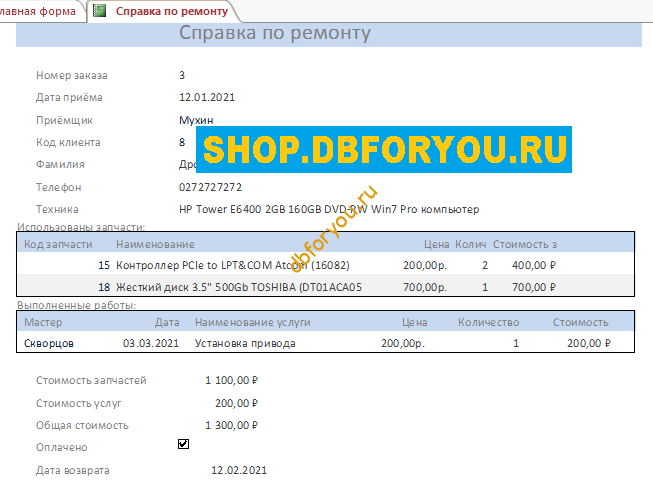Click the HP Tower E6400 equipment description
The image size is (653, 491).
tap(329, 209)
